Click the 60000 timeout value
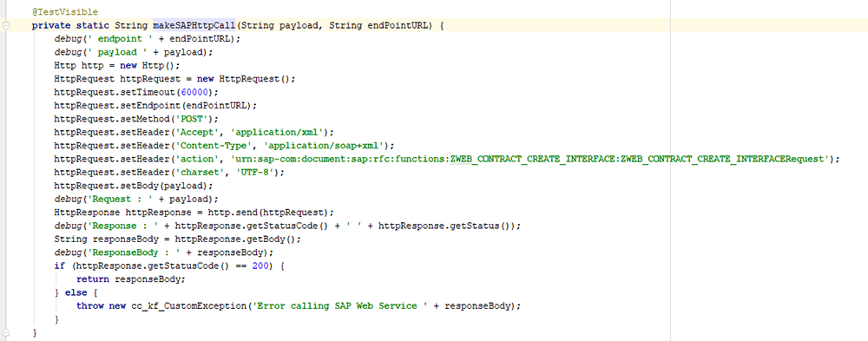 pyautogui.click(x=194, y=92)
